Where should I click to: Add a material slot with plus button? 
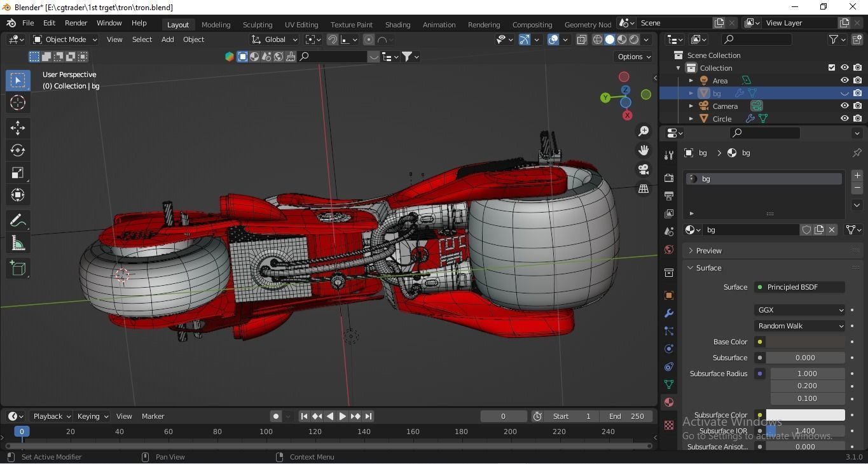857,175
